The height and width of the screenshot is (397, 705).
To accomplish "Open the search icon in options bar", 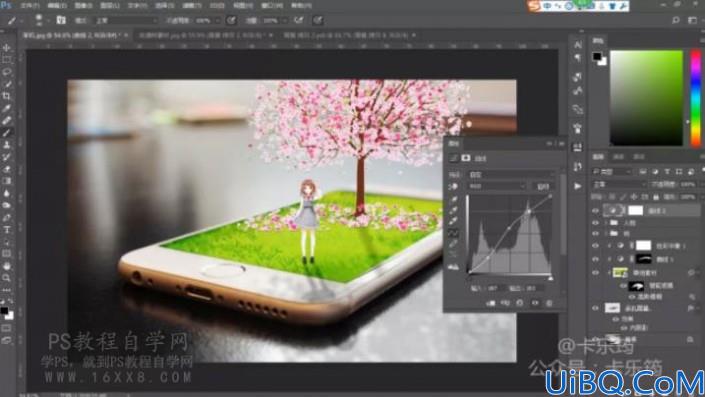I will [676, 20].
